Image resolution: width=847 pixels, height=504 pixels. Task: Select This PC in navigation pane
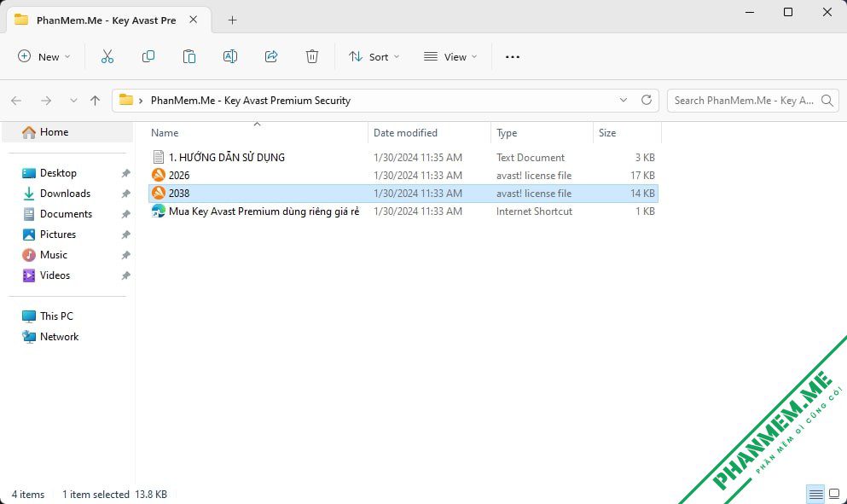[x=56, y=316]
